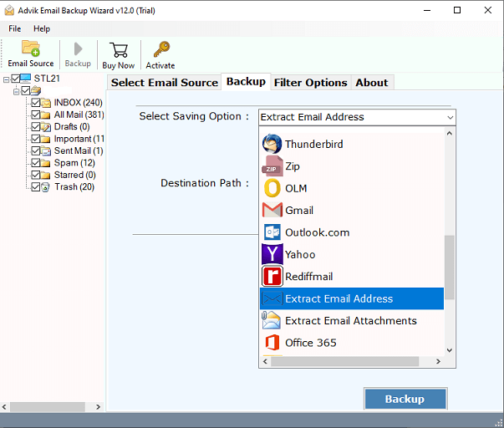Viewport: 504px width, 428px height.
Task: Click the Important folder icon
Action: [x=46, y=139]
